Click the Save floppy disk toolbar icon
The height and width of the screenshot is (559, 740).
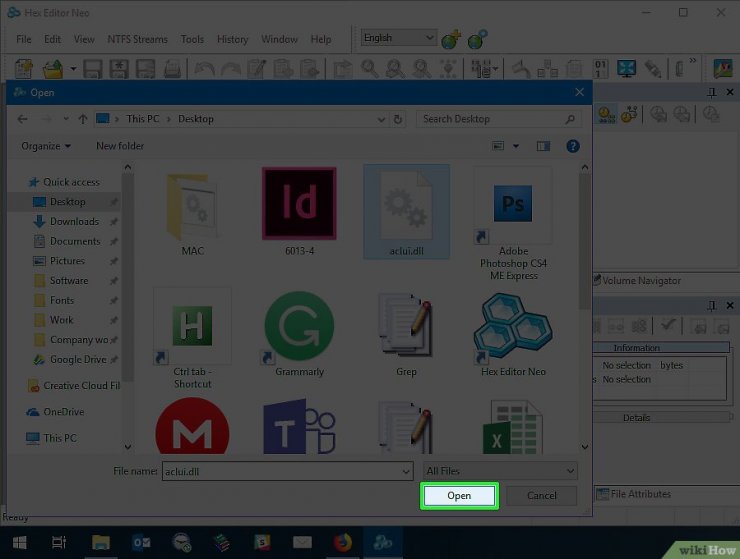[x=92, y=69]
